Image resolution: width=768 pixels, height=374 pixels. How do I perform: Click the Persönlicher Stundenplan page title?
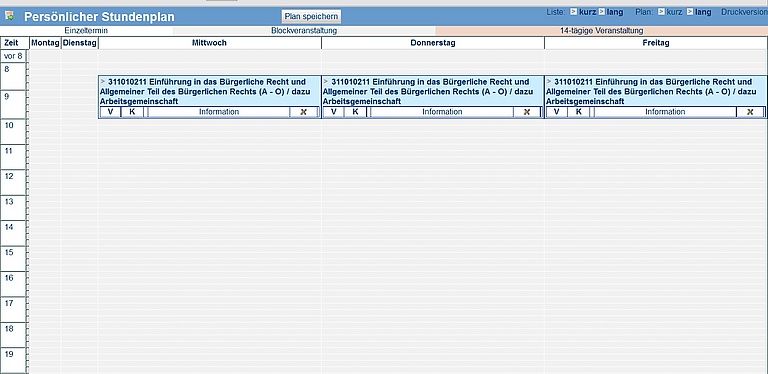[99, 17]
